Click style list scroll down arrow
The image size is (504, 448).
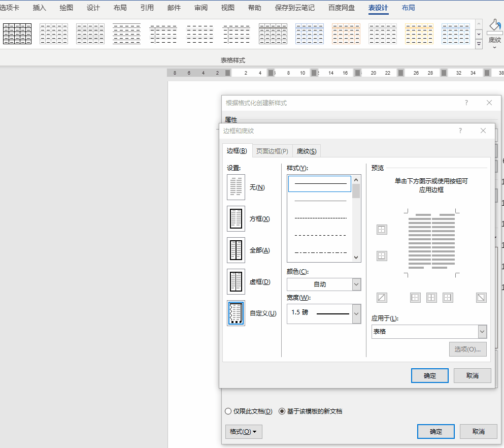[356, 258]
